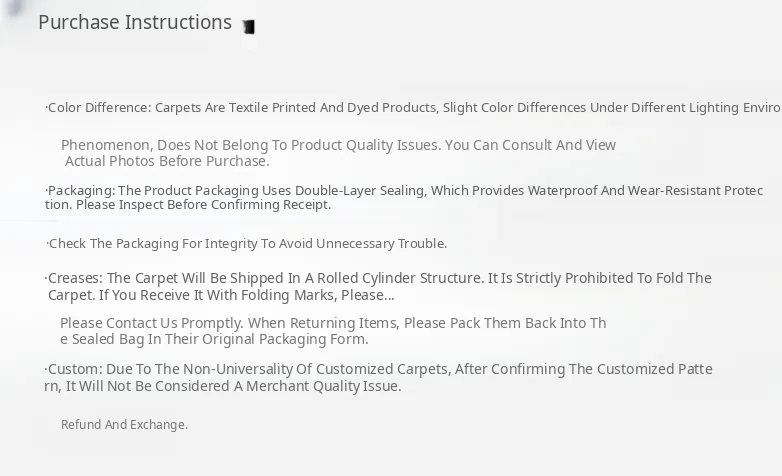Click the blurred icon in the top-left corner
This screenshot has width=782, height=476.
tap(14, 8)
